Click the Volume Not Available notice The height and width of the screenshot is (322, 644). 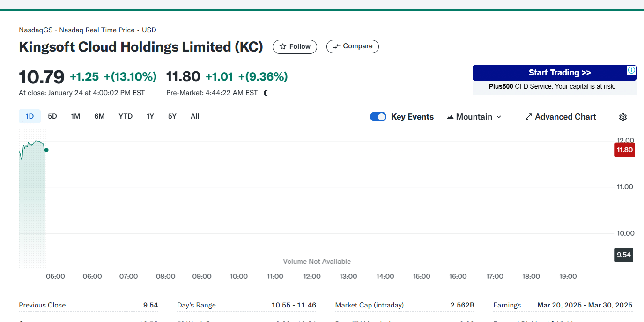pos(317,262)
